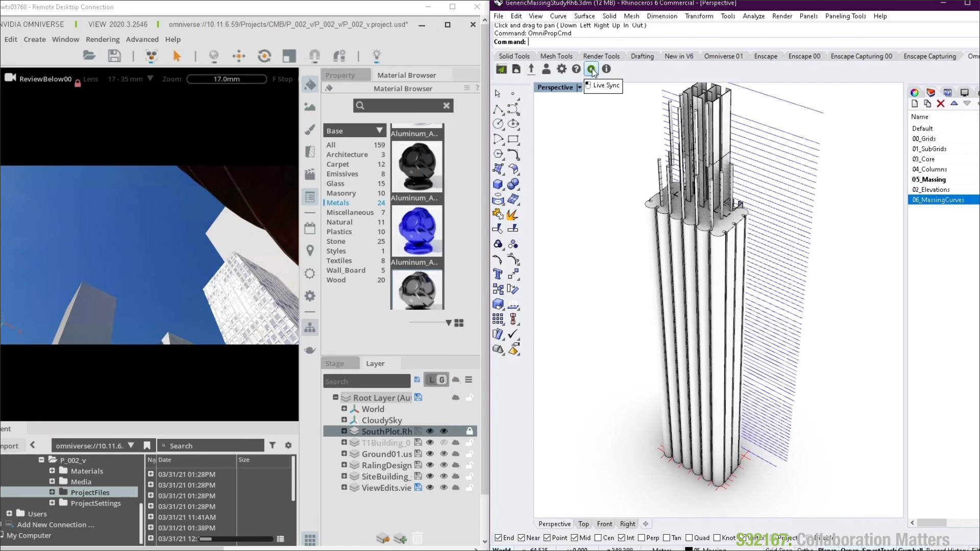
Task: Open the Enscape Capturing toolbar tab
Action: pos(929,56)
